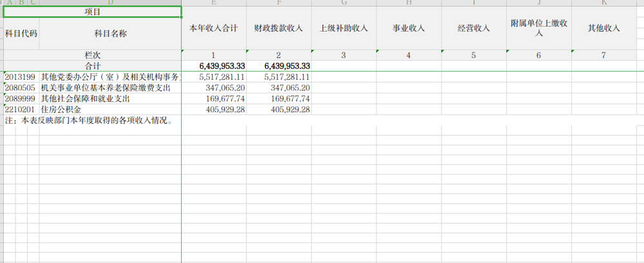The width and height of the screenshot is (644, 263).
Task: Click the 科目代码 header cell
Action: click(21, 34)
